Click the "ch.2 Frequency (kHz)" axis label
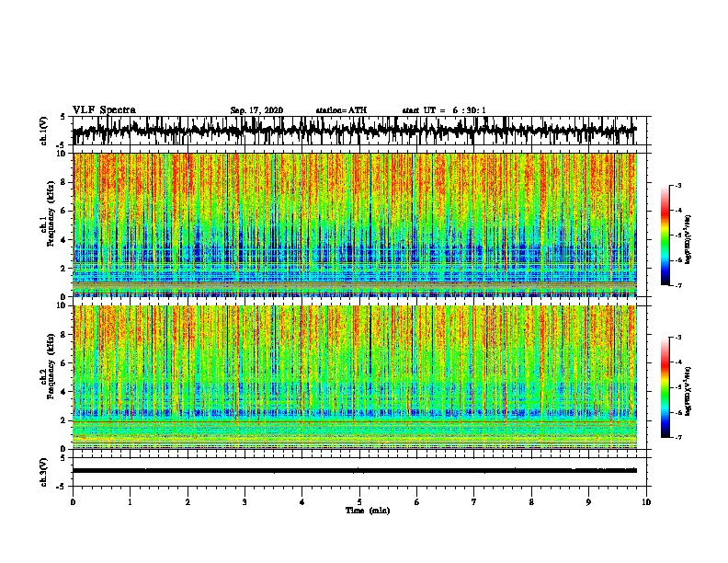The height and width of the screenshot is (563, 728). (47, 366)
